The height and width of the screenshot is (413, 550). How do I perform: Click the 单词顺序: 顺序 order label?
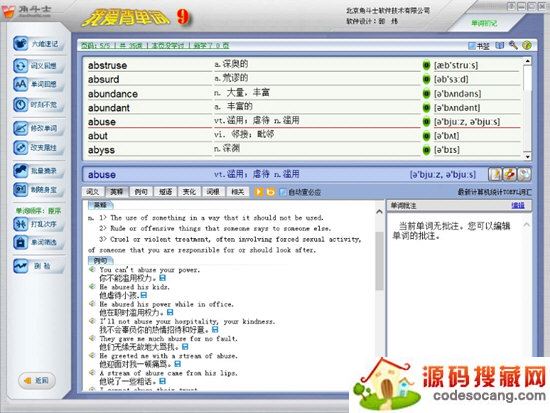pyautogui.click(x=38, y=211)
